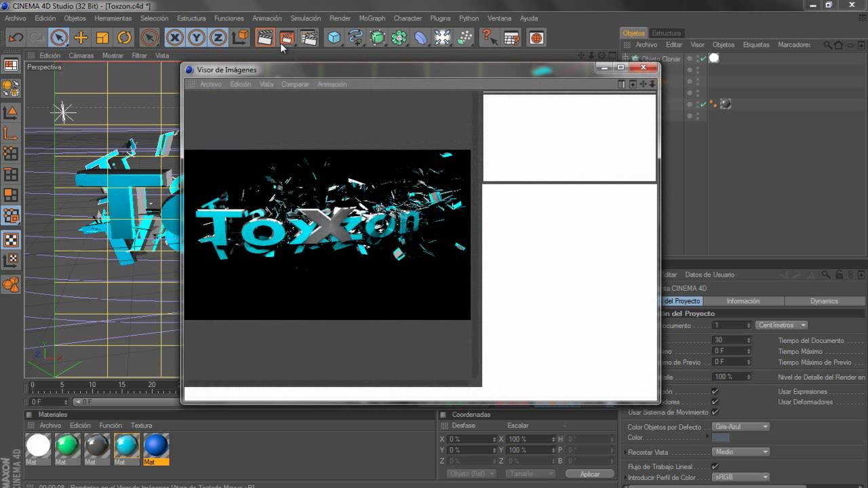Select the Model mode sidebar icon
The image size is (868, 488).
(x=11, y=113)
